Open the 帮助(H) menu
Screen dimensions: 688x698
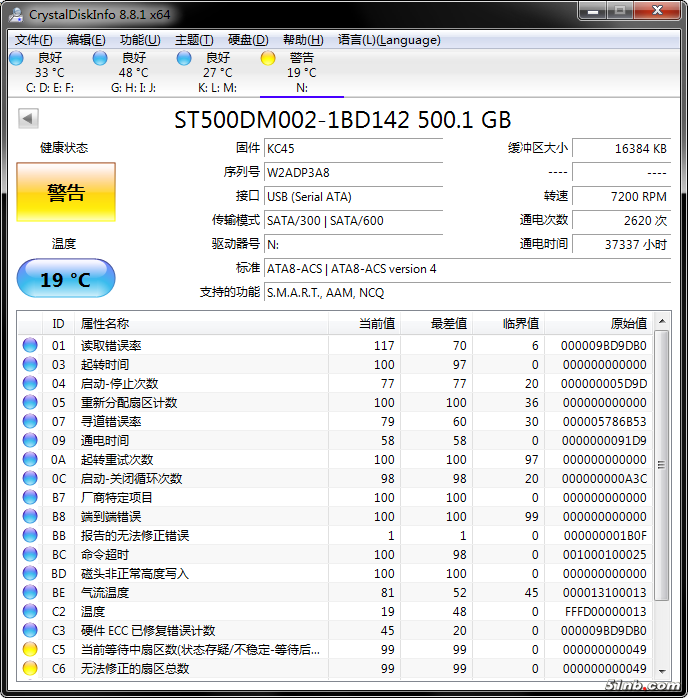point(303,40)
